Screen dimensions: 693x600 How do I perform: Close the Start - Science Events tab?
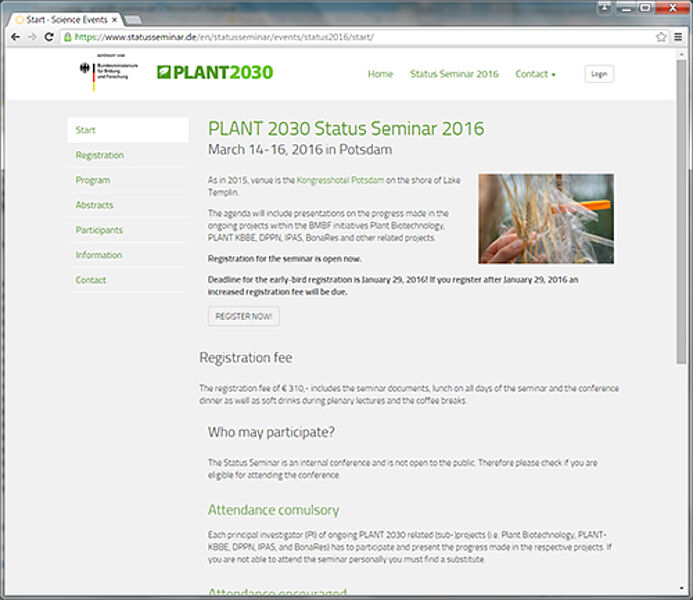click(114, 20)
